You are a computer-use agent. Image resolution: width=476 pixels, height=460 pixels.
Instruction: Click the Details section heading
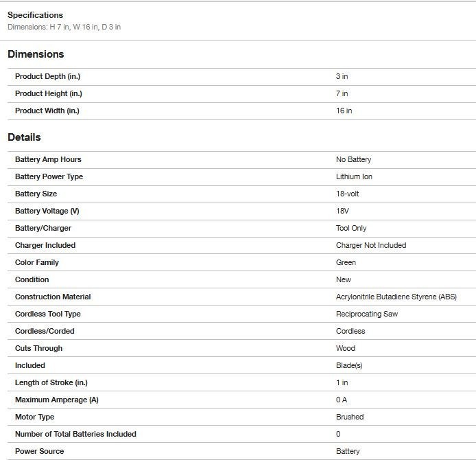pyautogui.click(x=24, y=137)
